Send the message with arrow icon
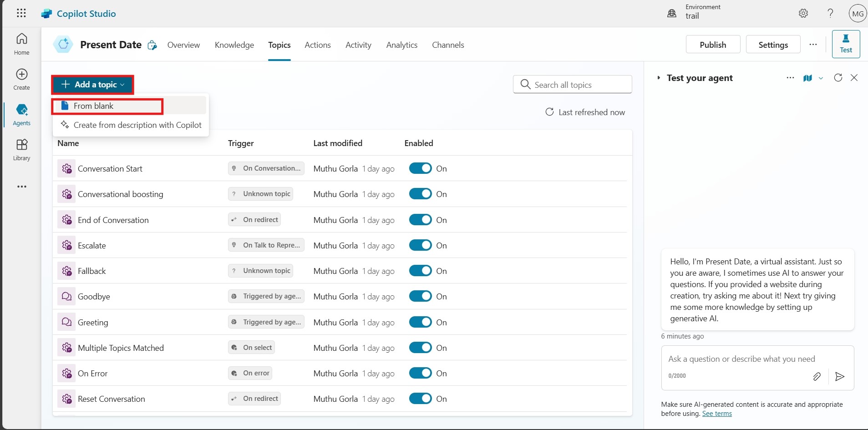Screen dimensions: 868x430 840,376
